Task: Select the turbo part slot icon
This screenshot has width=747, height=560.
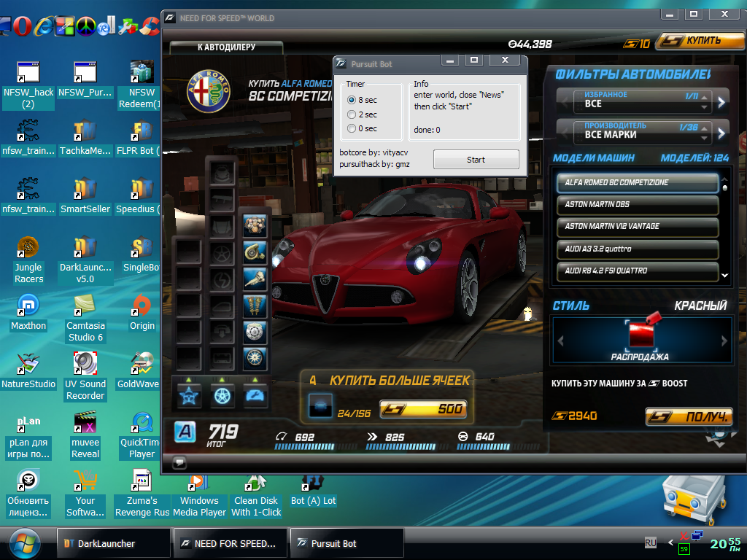Action: point(255,252)
